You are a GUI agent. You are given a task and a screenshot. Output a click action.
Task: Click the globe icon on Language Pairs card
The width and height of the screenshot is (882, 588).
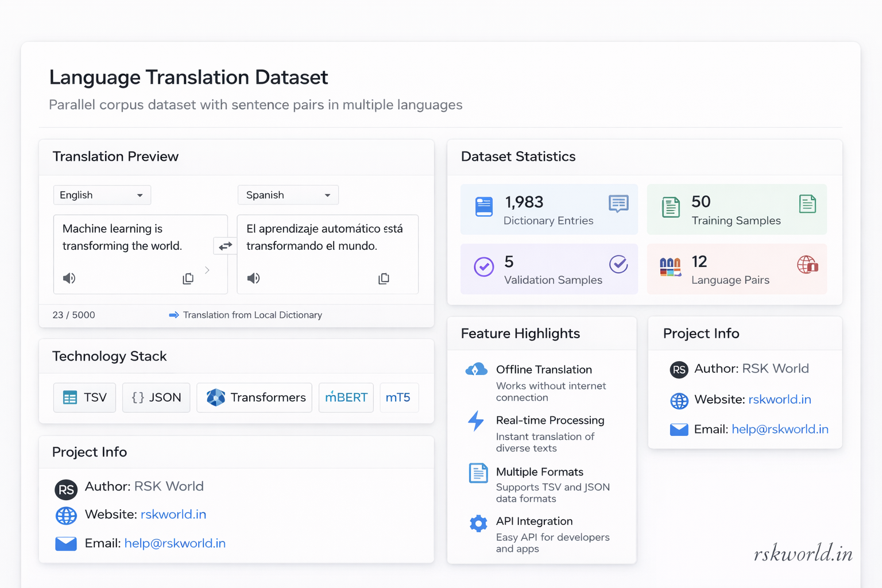coord(807,265)
